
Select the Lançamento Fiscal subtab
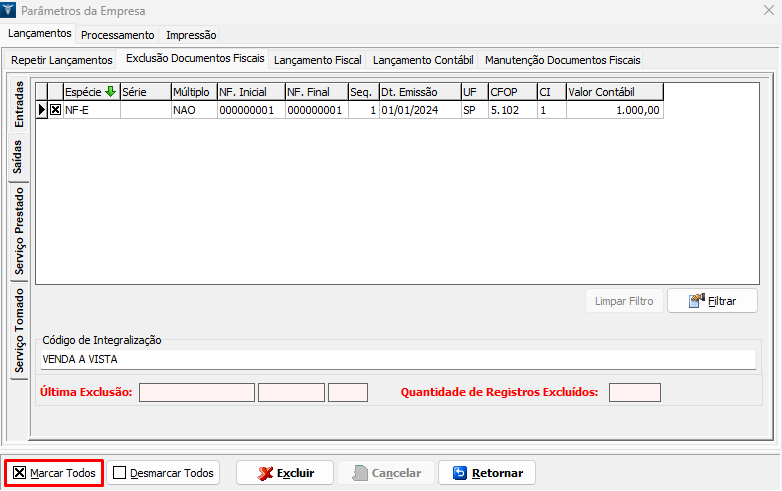(x=317, y=60)
